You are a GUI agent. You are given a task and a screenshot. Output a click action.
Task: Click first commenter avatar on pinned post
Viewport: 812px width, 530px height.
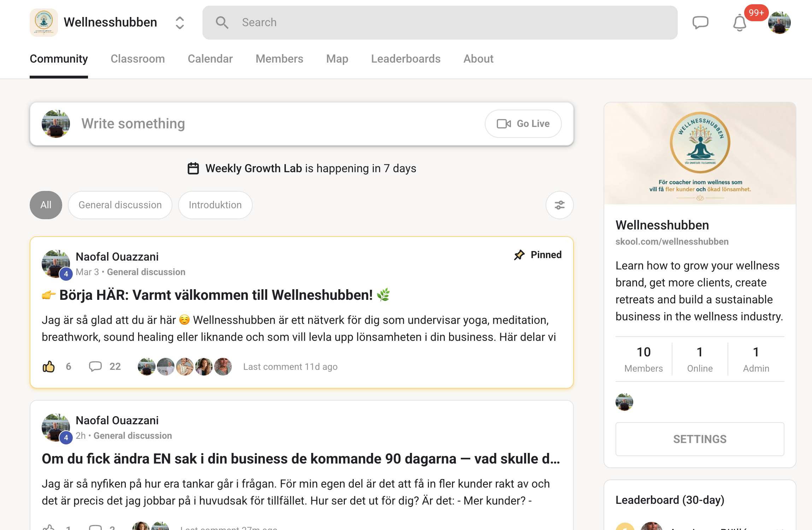147,367
